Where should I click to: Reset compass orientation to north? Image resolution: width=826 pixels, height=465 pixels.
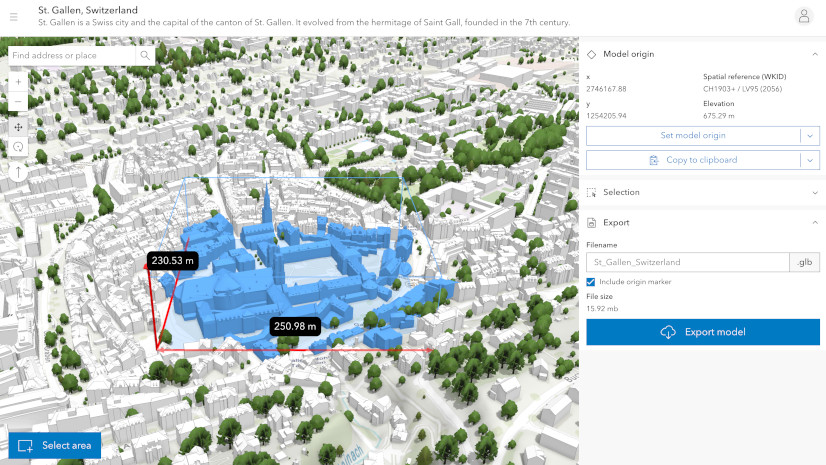click(18, 172)
